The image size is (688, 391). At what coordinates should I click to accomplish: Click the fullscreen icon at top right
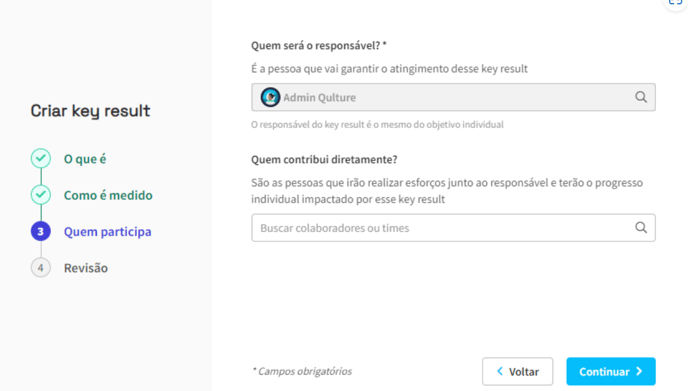tap(675, 3)
